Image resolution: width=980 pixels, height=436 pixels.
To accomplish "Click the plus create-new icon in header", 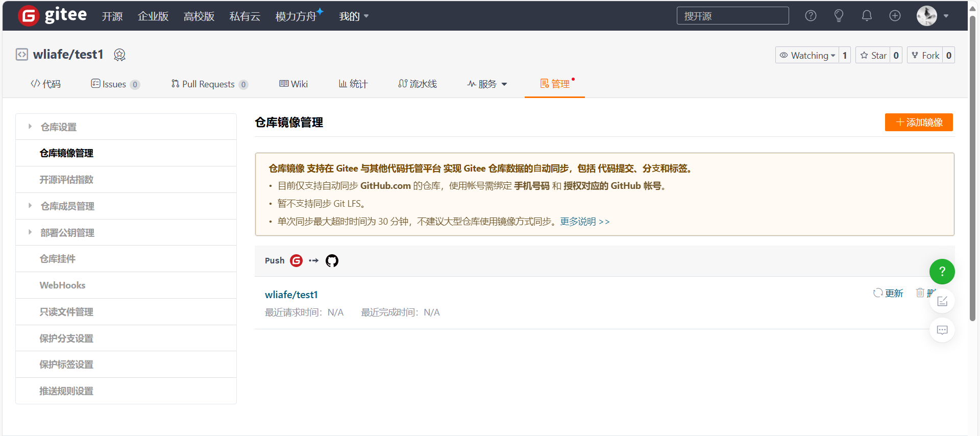I will [x=895, y=16].
